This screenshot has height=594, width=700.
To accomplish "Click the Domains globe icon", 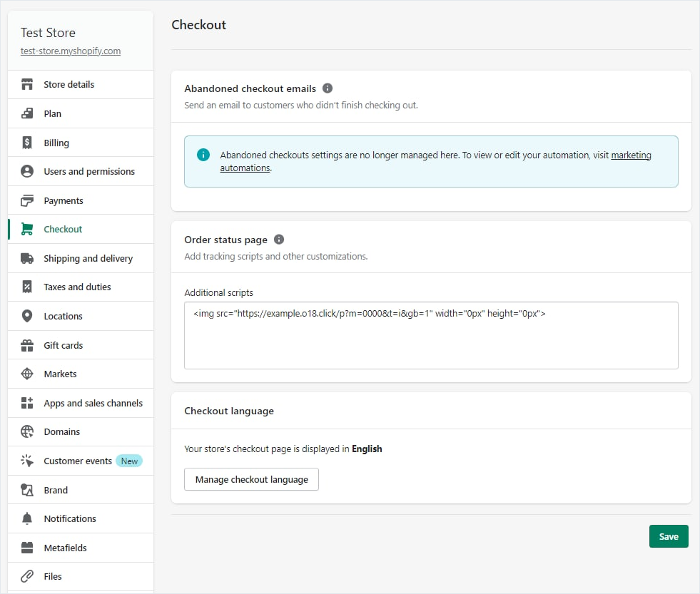I will (x=27, y=432).
